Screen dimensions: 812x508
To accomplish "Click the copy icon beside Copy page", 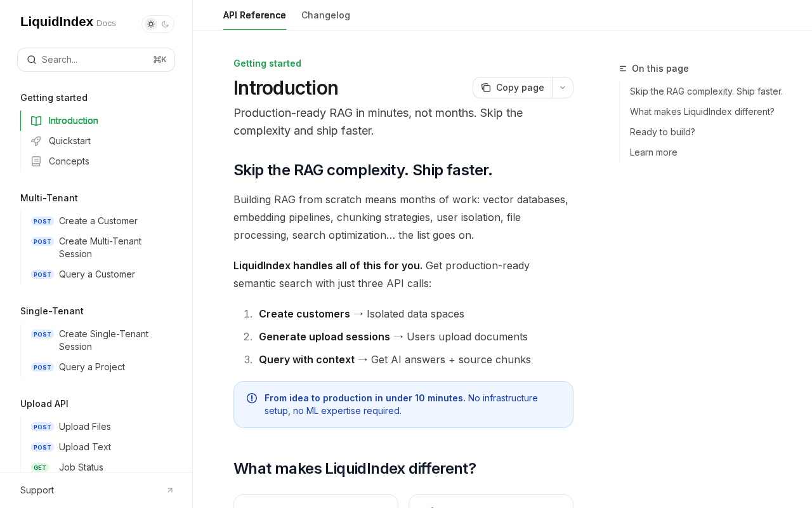I will [486, 88].
